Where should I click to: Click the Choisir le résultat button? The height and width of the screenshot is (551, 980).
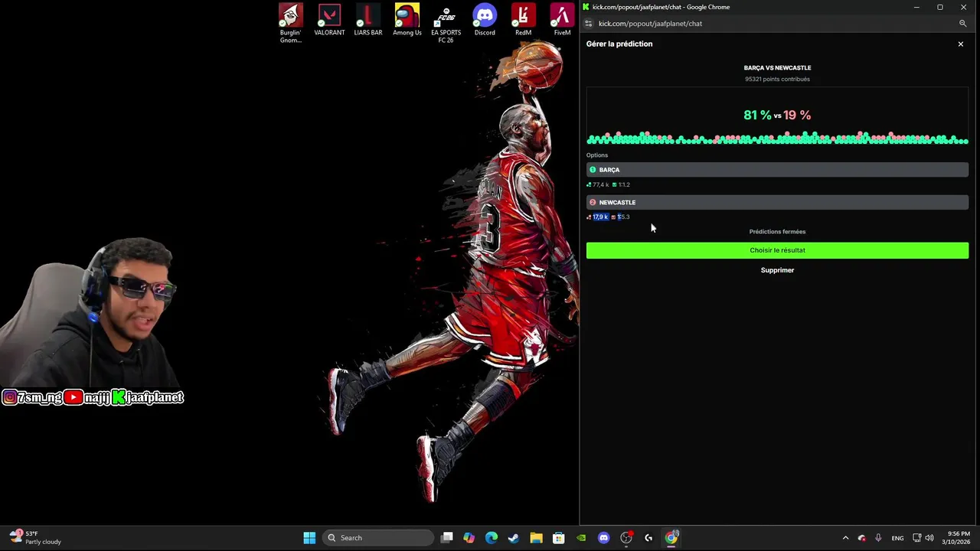point(777,250)
